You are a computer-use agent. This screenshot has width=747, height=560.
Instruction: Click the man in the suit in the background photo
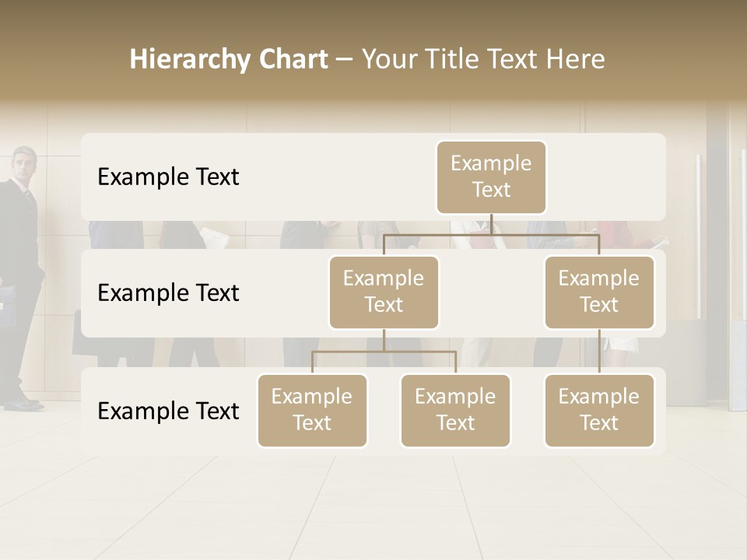[20, 233]
